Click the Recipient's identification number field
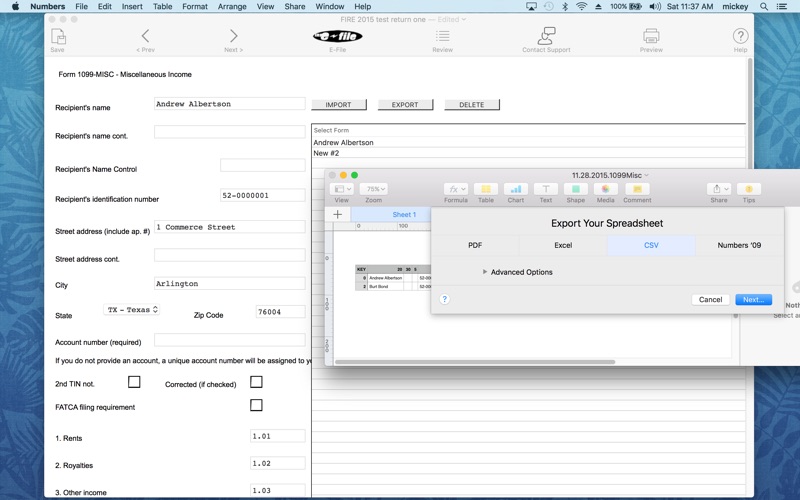800x500 pixels. 263,195
